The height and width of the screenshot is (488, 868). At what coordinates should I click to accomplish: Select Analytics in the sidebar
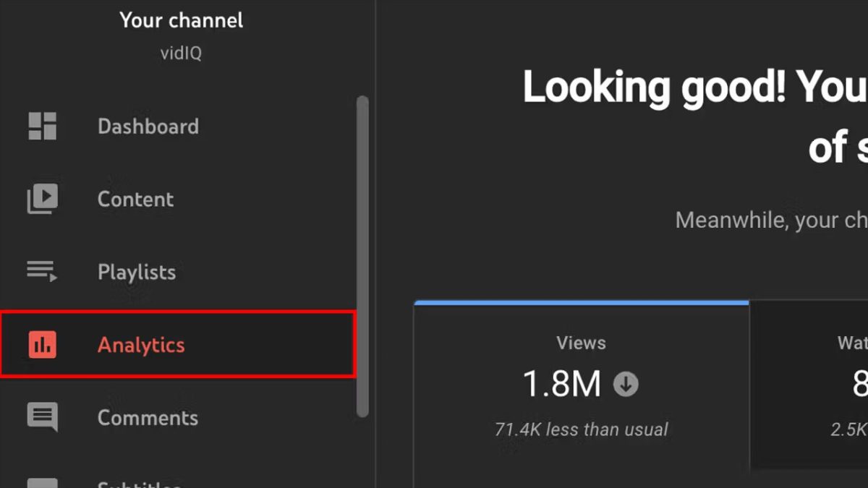pyautogui.click(x=178, y=345)
